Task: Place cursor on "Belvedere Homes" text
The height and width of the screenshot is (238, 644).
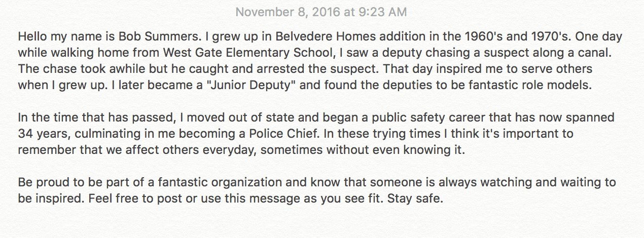Action: tap(266, 37)
